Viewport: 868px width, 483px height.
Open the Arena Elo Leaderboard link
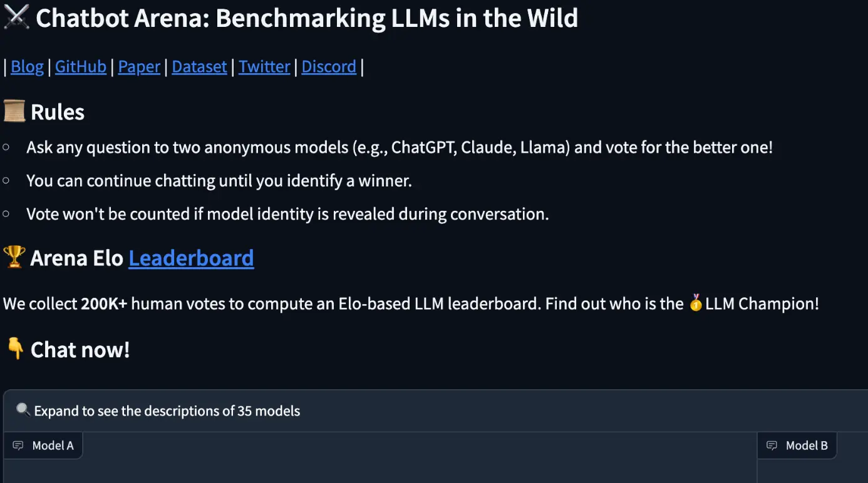(x=191, y=258)
